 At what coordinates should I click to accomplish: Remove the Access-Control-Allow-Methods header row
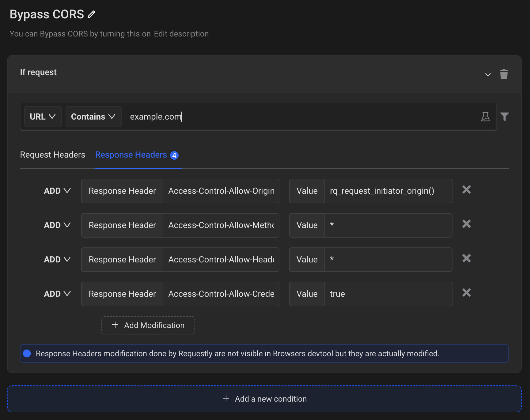(466, 224)
